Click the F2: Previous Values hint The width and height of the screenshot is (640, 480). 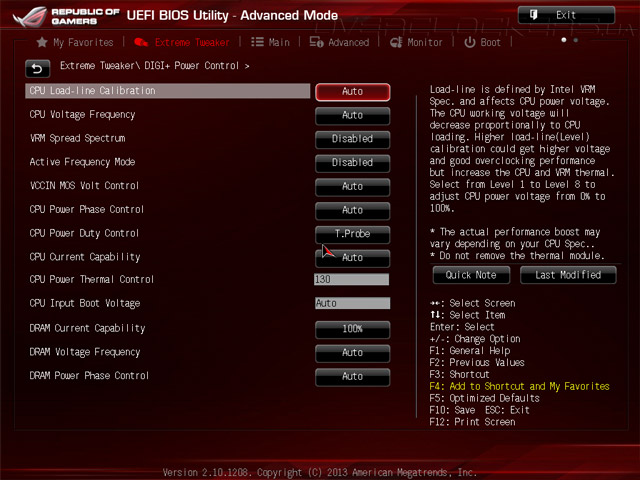pyautogui.click(x=477, y=363)
